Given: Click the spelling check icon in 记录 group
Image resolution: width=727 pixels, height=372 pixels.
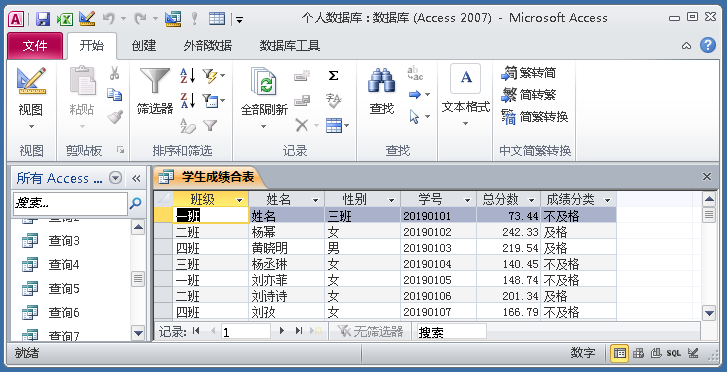Looking at the screenshot, I should pos(333,100).
